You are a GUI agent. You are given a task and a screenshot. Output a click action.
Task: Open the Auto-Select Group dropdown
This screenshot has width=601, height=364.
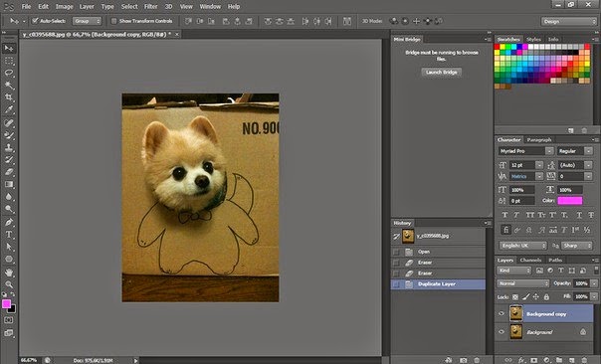tap(87, 21)
